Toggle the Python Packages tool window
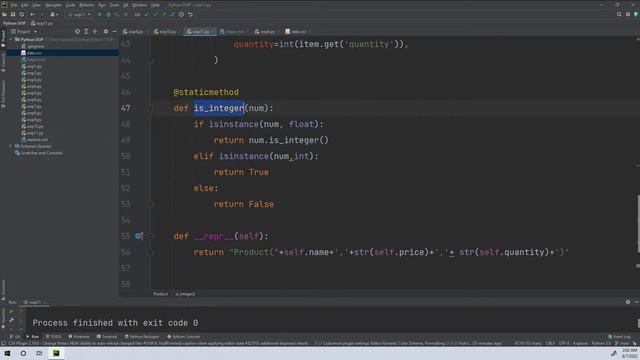This screenshot has height=360, width=640. coord(142,337)
